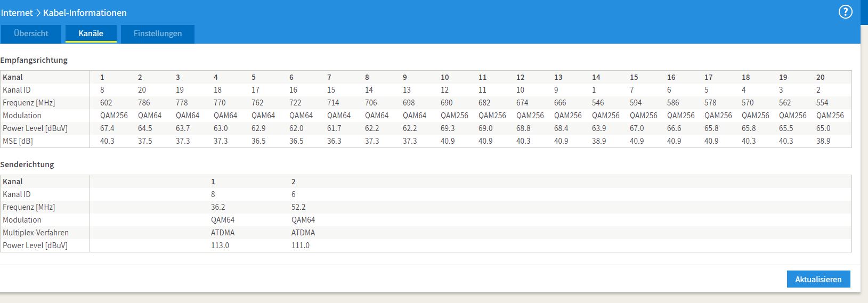
Task: Click the Aktualisieren button
Action: tap(818, 279)
